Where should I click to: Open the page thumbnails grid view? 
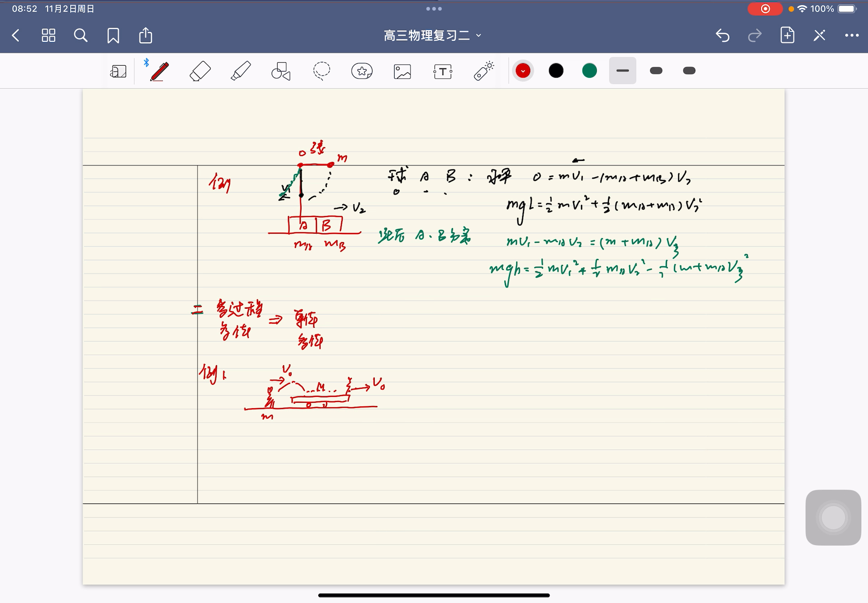[x=48, y=35]
